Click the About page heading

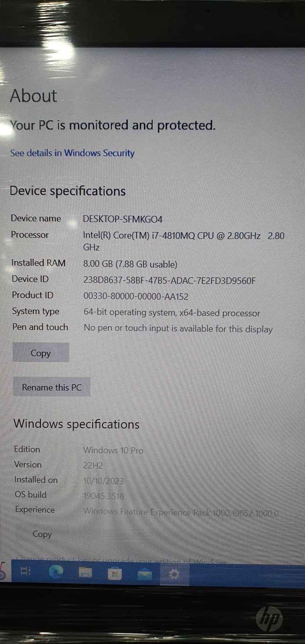[x=34, y=96]
